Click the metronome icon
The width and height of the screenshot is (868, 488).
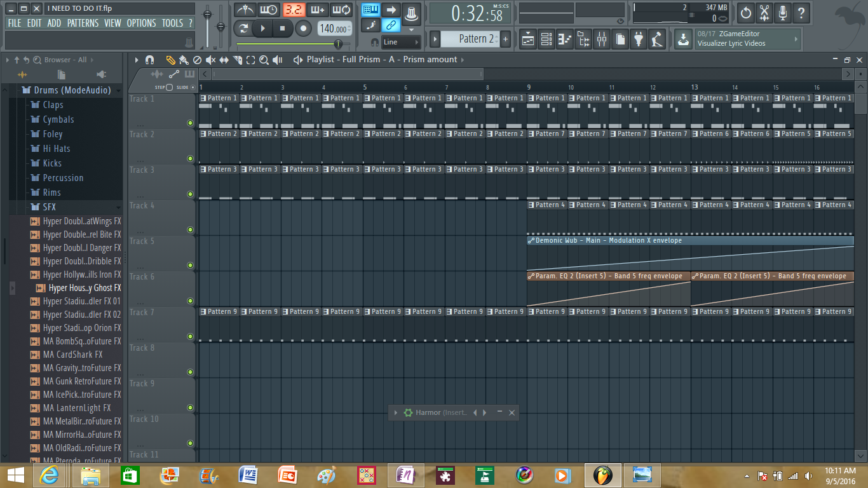245,10
